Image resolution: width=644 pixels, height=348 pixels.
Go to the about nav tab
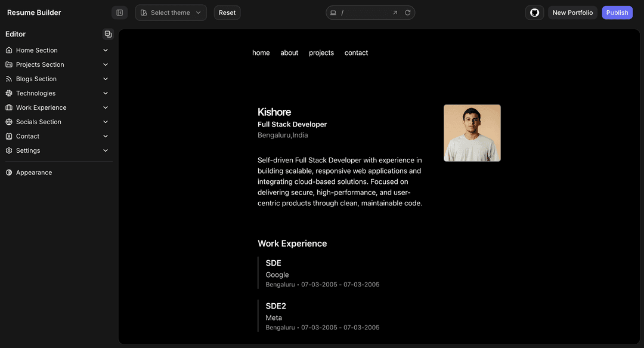tap(289, 53)
